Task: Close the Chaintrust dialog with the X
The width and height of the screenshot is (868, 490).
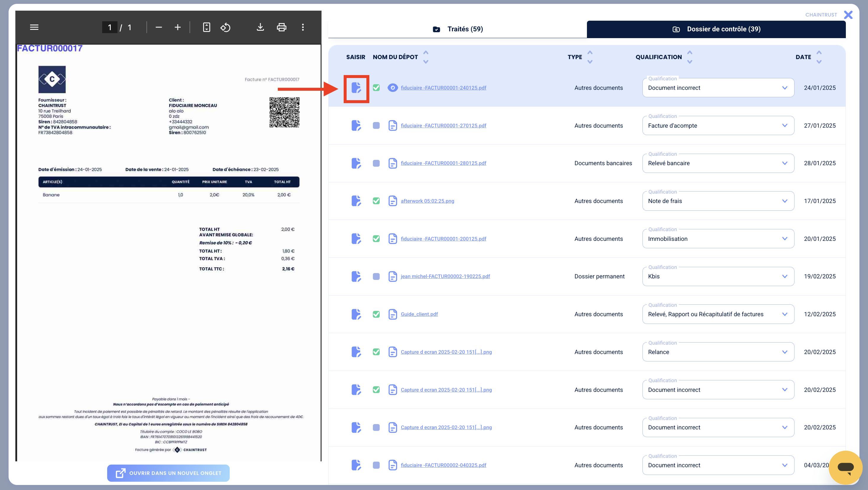Action: coord(848,15)
